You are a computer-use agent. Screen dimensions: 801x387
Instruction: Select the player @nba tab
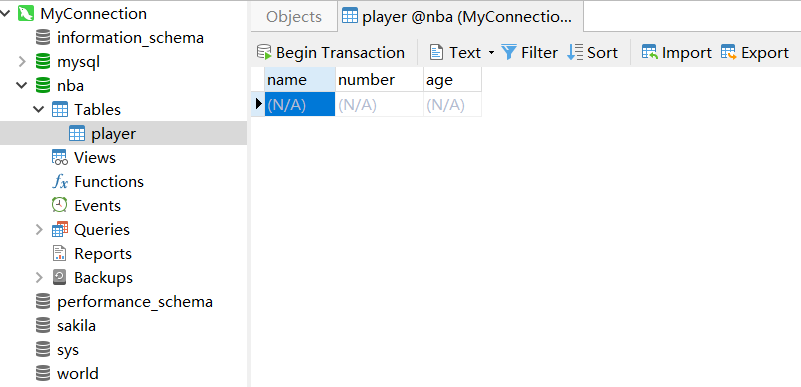point(460,16)
